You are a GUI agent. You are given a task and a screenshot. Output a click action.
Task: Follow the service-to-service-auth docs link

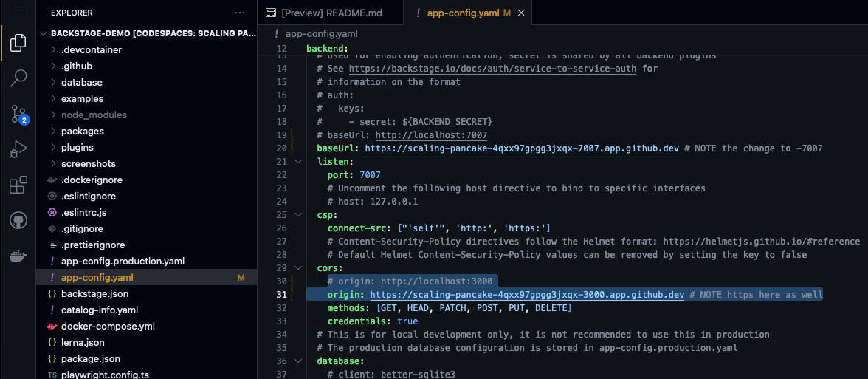(x=492, y=69)
